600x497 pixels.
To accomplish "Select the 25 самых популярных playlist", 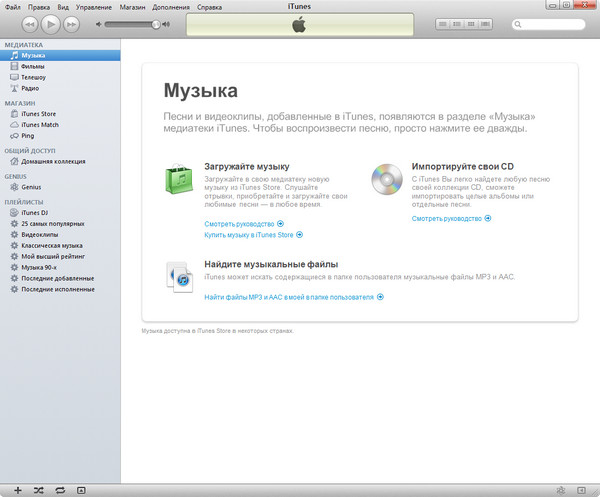I will click(x=60, y=224).
